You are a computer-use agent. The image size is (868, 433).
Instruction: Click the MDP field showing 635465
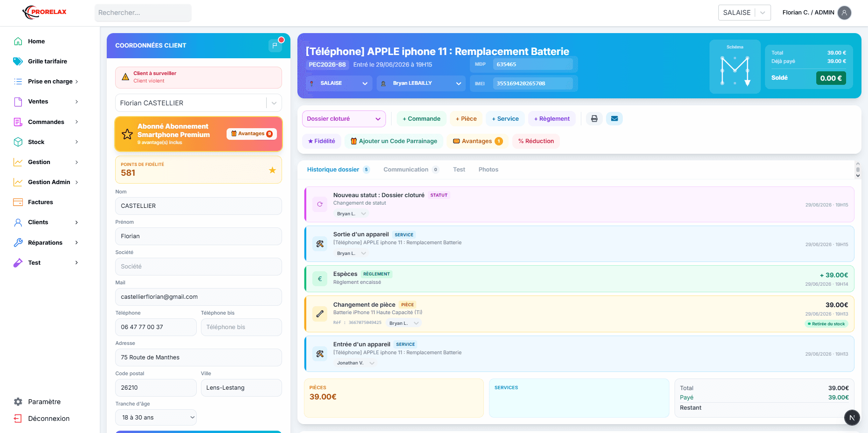533,64
